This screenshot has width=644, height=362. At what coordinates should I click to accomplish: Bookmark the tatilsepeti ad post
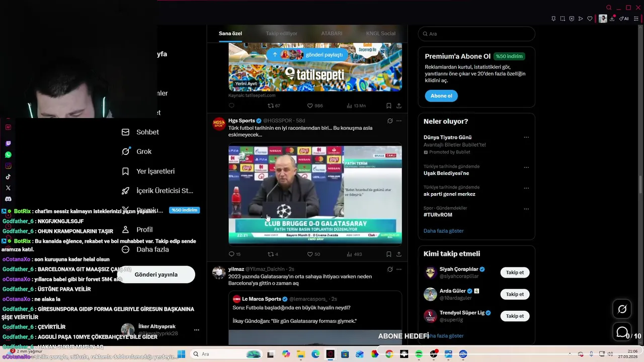coord(389,106)
